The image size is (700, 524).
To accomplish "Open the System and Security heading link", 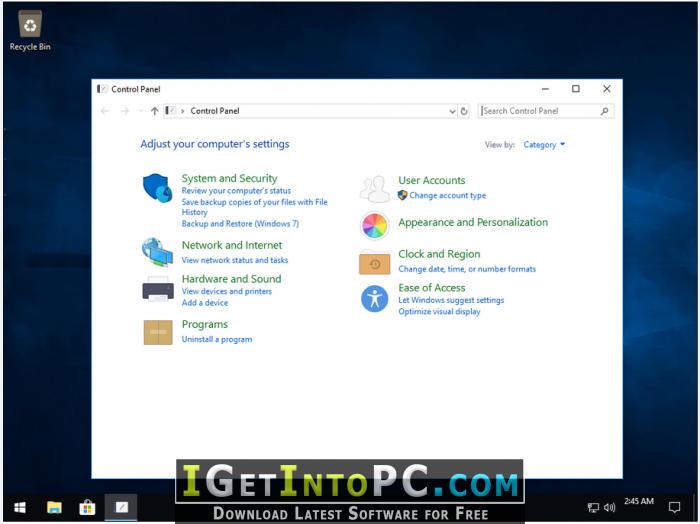I will pyautogui.click(x=229, y=179).
